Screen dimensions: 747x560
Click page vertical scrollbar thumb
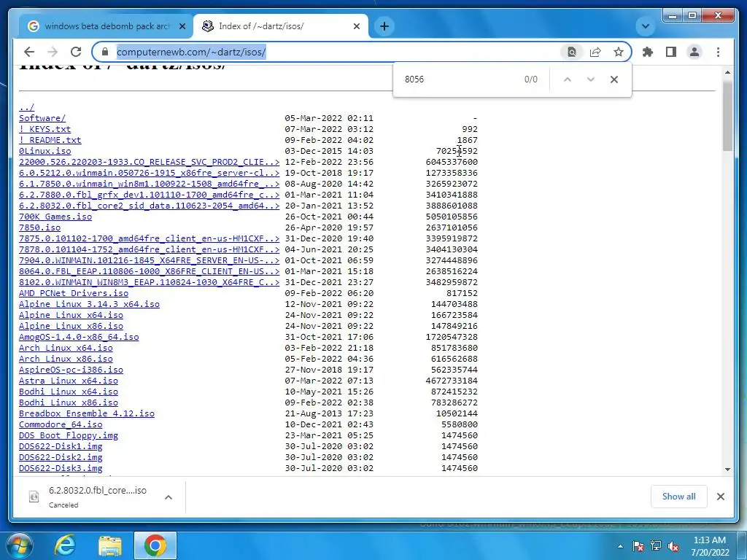pos(727,116)
